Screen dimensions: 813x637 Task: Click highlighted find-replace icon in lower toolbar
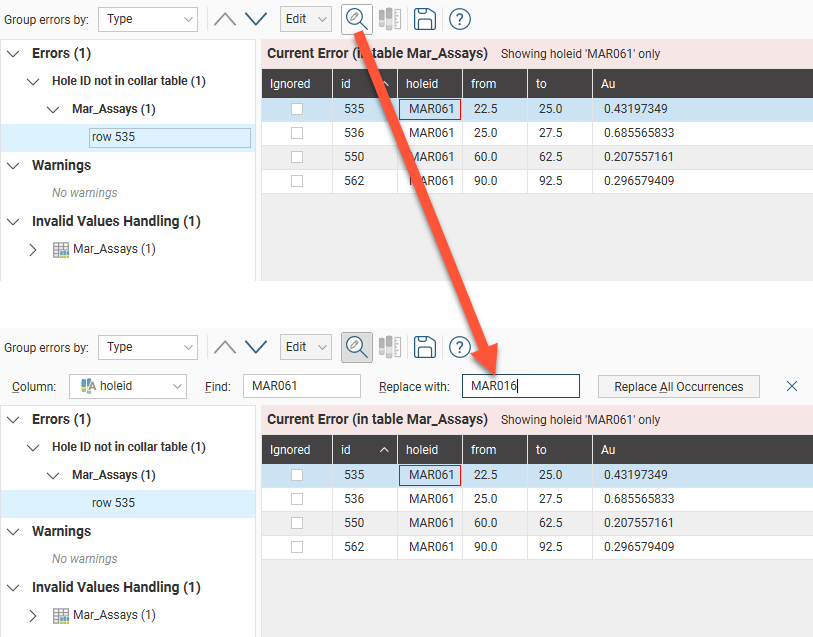[356, 347]
